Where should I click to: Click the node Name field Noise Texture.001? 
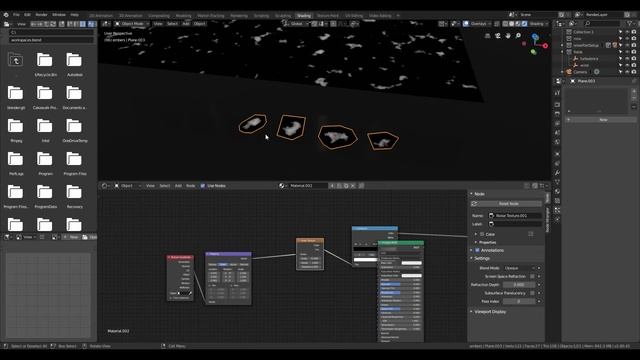point(515,216)
